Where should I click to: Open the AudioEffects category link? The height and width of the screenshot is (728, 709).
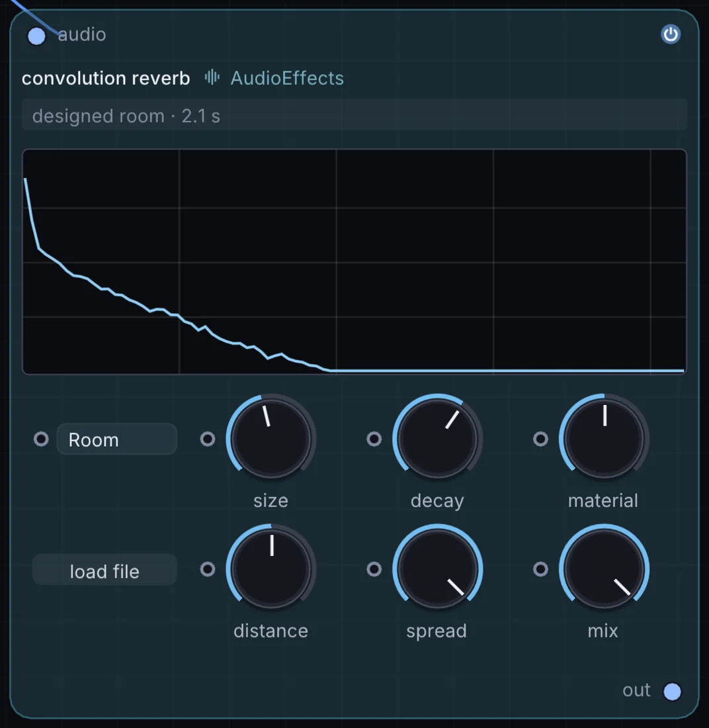(287, 78)
